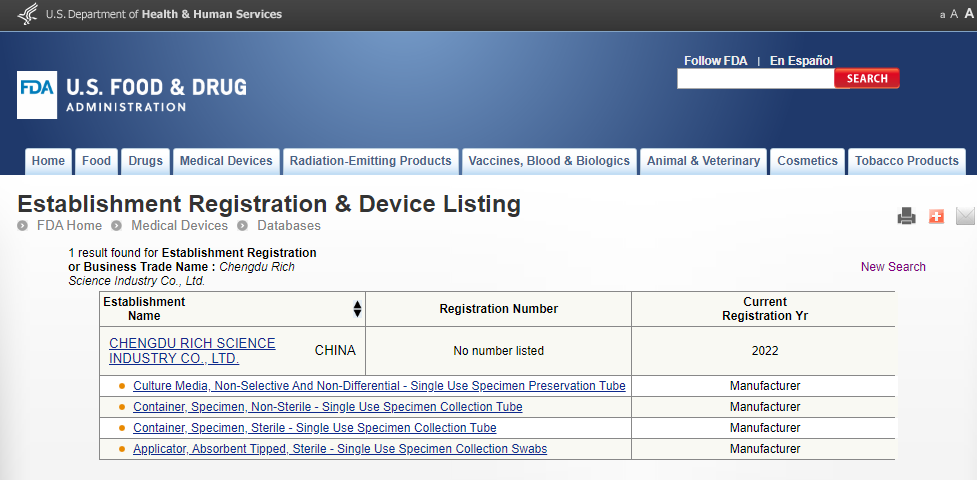Viewport: 977px width, 480px height.
Task: Switch to En Español
Action: point(801,61)
